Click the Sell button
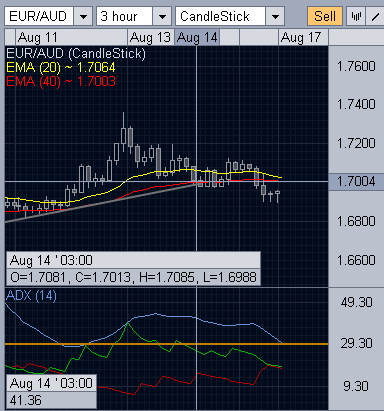The height and width of the screenshot is (411, 384). point(325,16)
